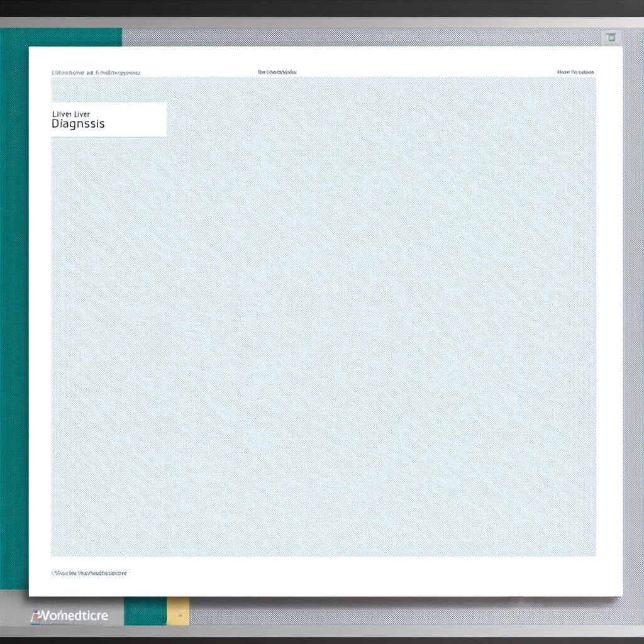
Task: Click the dark title bar at top
Action: click(322, 8)
